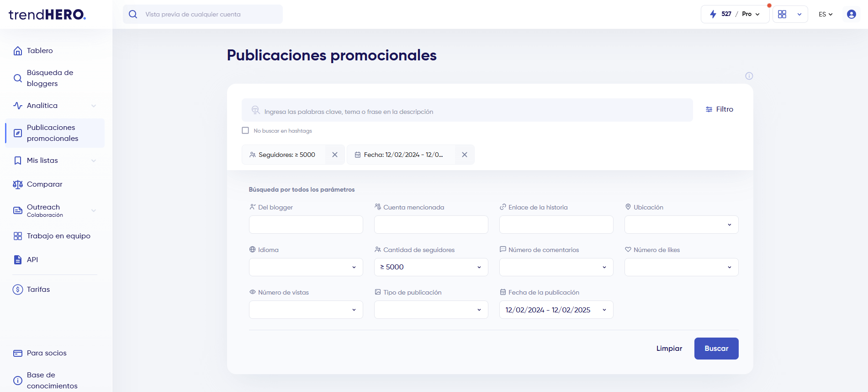Go to Trabajo en equipo section
This screenshot has height=392, width=868.
click(58, 236)
